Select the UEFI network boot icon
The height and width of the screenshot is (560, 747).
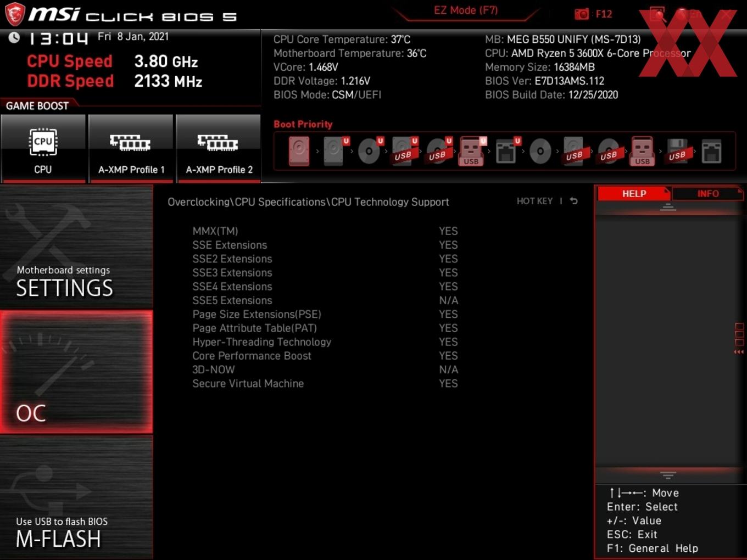pyautogui.click(x=506, y=151)
